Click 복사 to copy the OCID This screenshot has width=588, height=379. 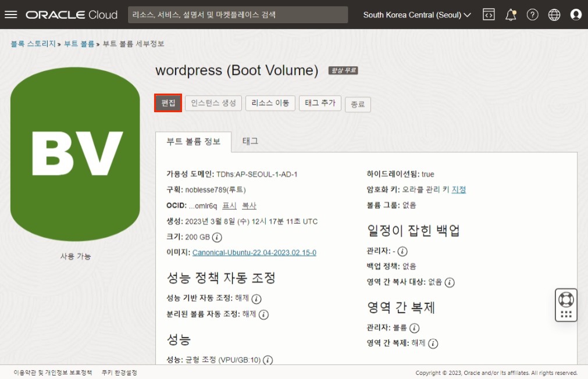point(249,206)
